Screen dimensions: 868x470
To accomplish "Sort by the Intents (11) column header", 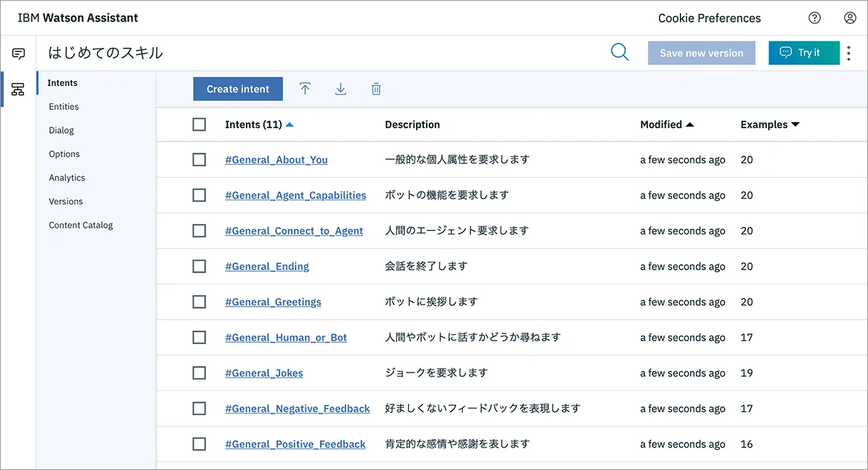I will pyautogui.click(x=259, y=124).
